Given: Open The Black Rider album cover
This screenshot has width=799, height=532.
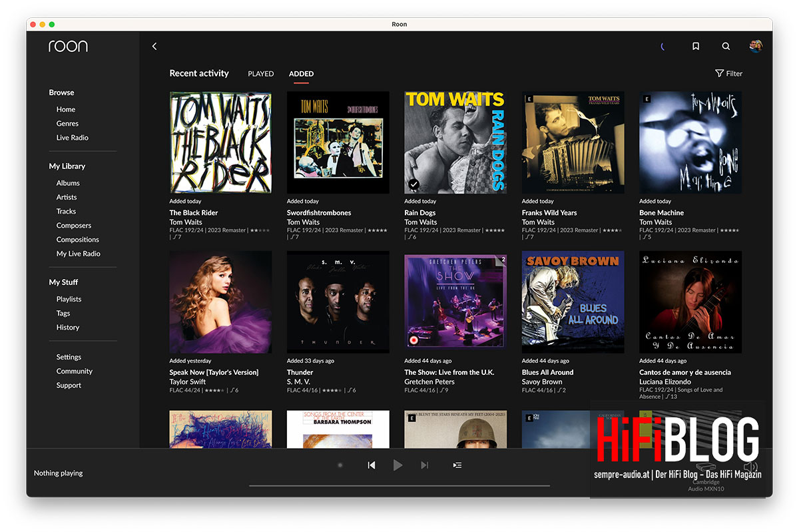Looking at the screenshot, I should (220, 142).
